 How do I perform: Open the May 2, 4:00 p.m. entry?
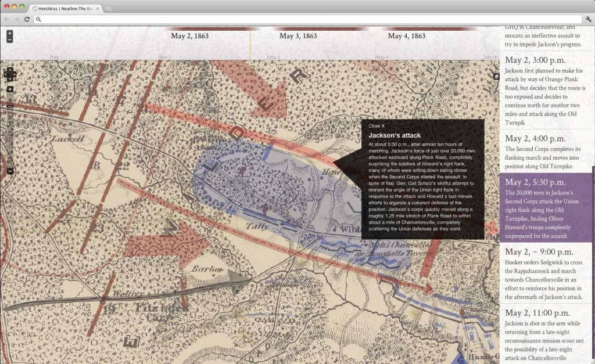pyautogui.click(x=546, y=152)
